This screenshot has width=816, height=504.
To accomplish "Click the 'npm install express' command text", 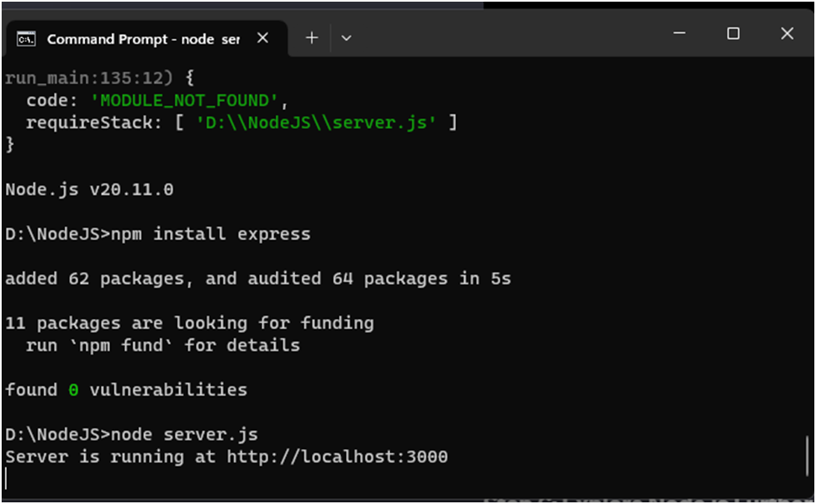I will click(210, 234).
